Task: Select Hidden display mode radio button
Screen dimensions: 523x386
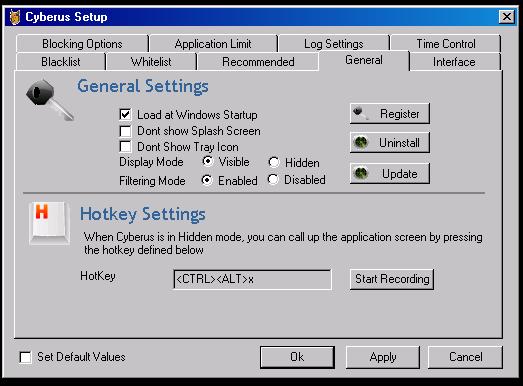Action: [x=274, y=162]
